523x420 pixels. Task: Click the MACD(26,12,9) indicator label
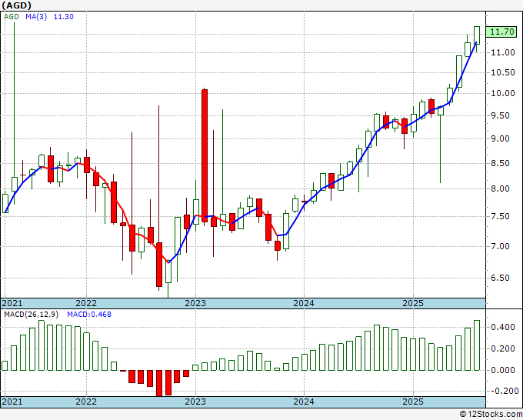coord(32,315)
